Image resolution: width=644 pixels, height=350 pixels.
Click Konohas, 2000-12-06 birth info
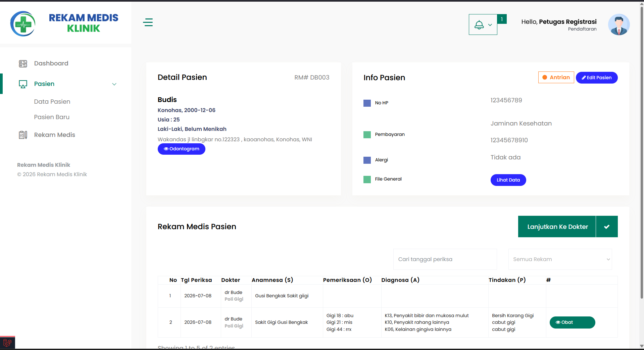[x=187, y=110]
